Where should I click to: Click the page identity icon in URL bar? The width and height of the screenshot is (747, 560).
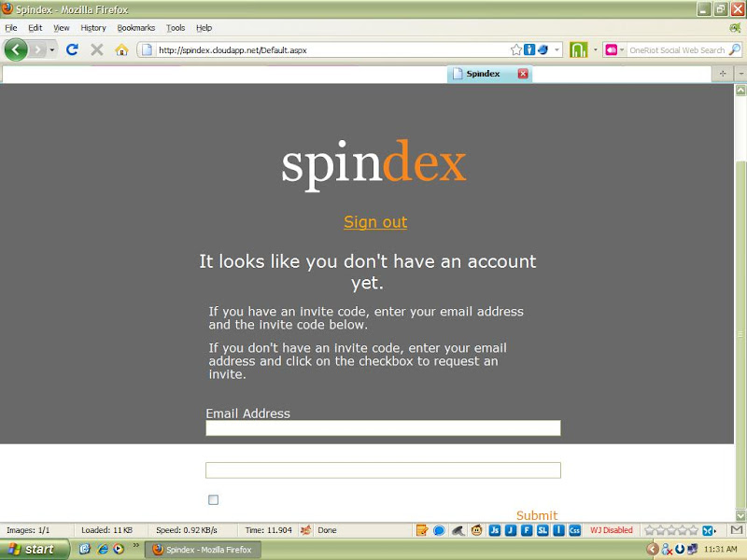tap(148, 50)
